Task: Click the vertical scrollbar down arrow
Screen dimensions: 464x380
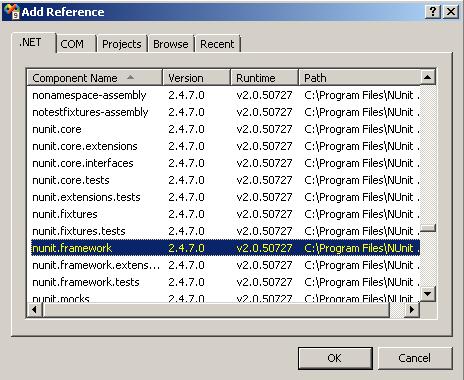Action: tap(428, 294)
